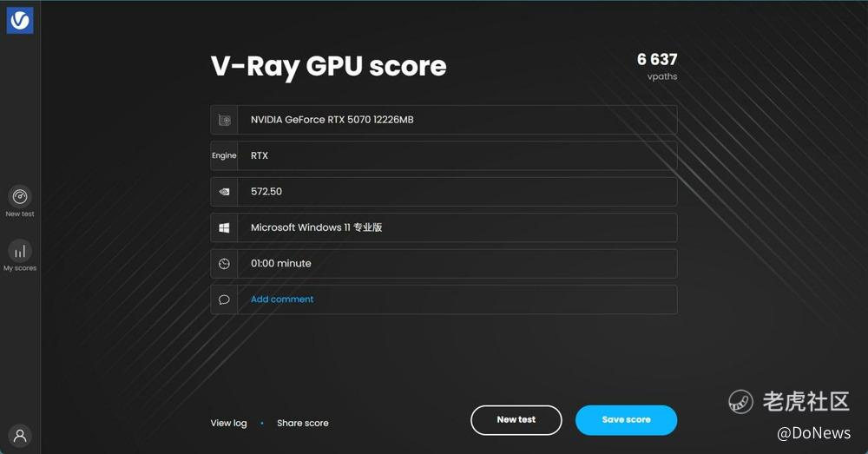Image resolution: width=868 pixels, height=454 pixels.
Task: Open View log link
Action: pos(228,423)
